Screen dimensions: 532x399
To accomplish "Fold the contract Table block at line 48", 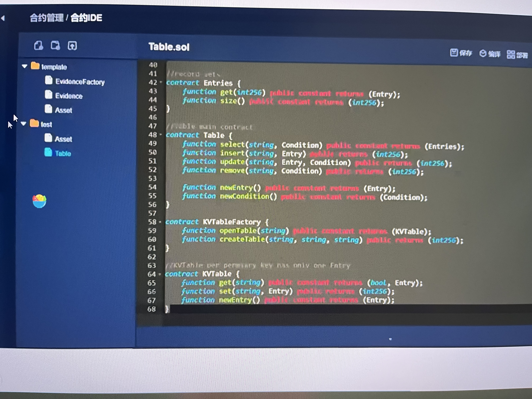I will (x=161, y=134).
